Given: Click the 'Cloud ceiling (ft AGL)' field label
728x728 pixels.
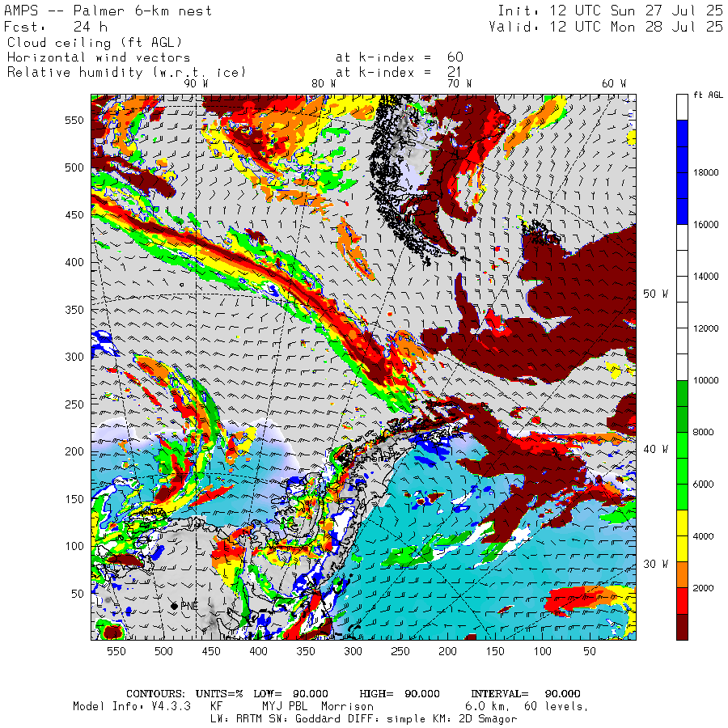Looking at the screenshot, I should pyautogui.click(x=95, y=43).
